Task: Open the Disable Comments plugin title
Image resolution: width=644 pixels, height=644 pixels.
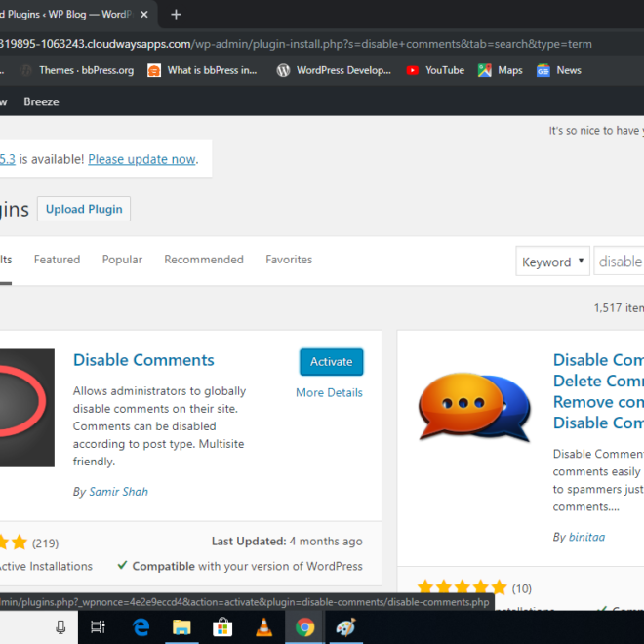Action: 143,360
